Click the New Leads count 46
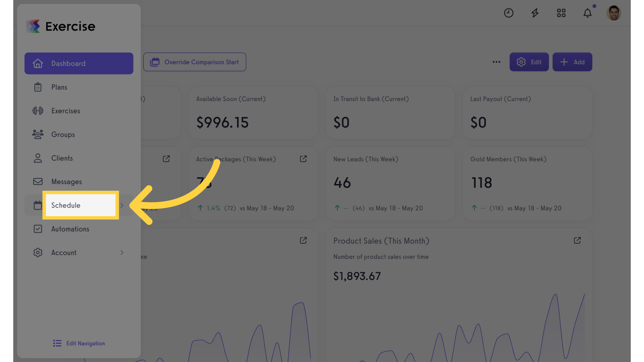Viewport: 644px width, 362px height. [342, 183]
